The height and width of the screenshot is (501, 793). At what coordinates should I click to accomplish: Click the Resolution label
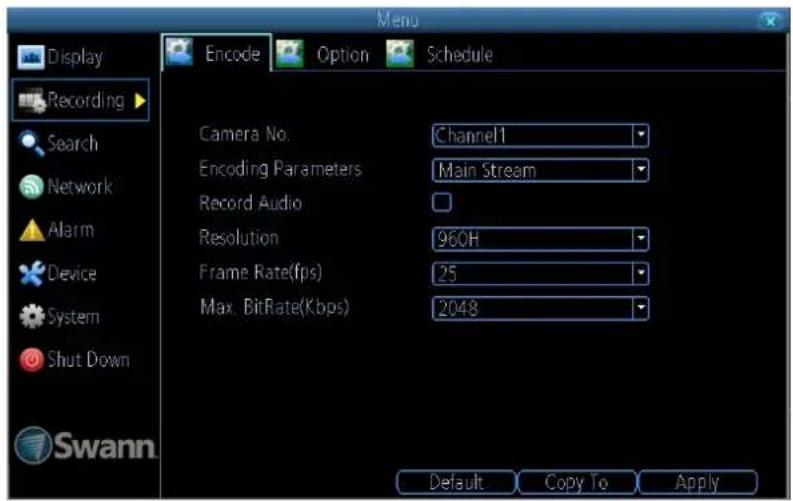point(239,238)
